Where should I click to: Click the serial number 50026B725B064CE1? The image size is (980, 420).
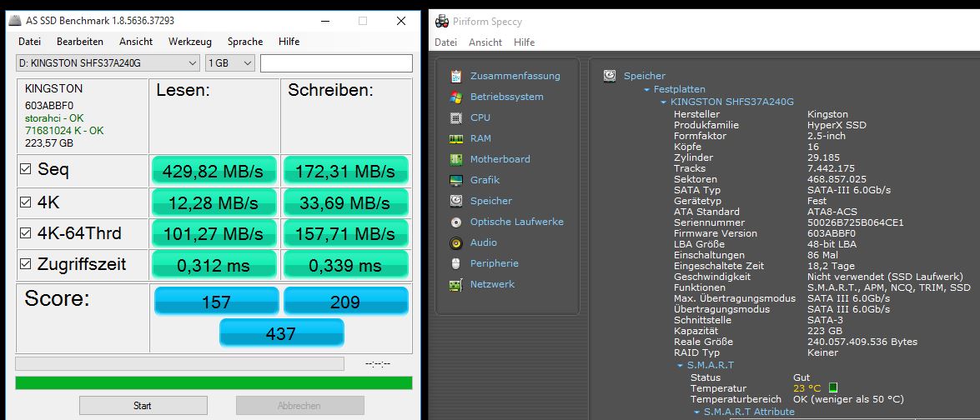coord(856,222)
